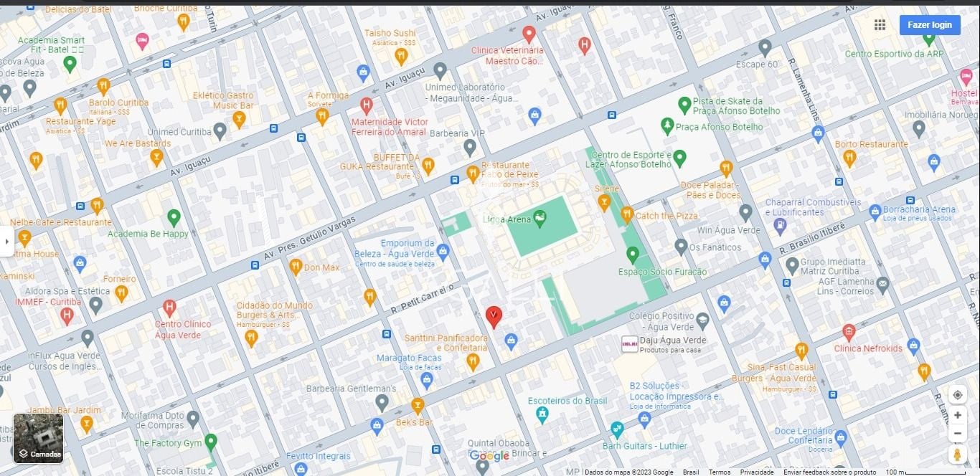This screenshot has width=980, height=476.
Task: Select Barh Guitars Luthier marker
Action: pos(617,429)
